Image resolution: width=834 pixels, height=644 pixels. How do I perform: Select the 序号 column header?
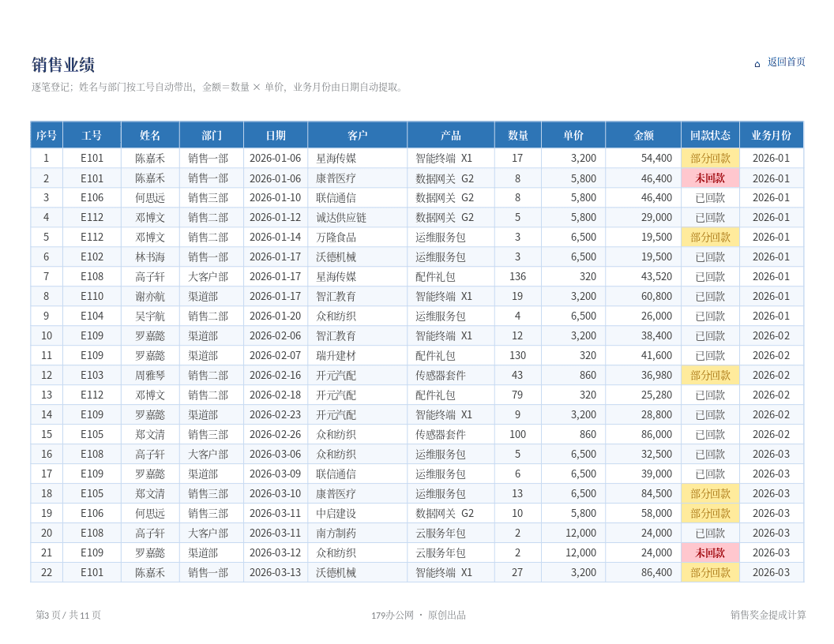click(47, 136)
